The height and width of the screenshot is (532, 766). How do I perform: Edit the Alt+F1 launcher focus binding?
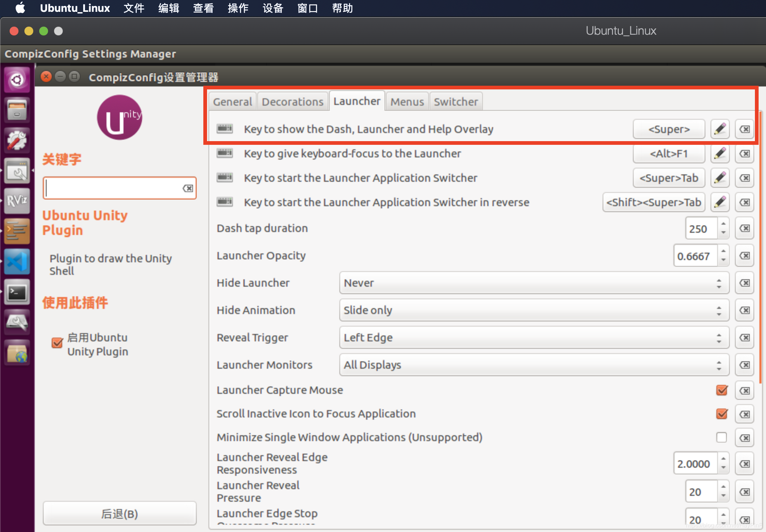click(720, 153)
